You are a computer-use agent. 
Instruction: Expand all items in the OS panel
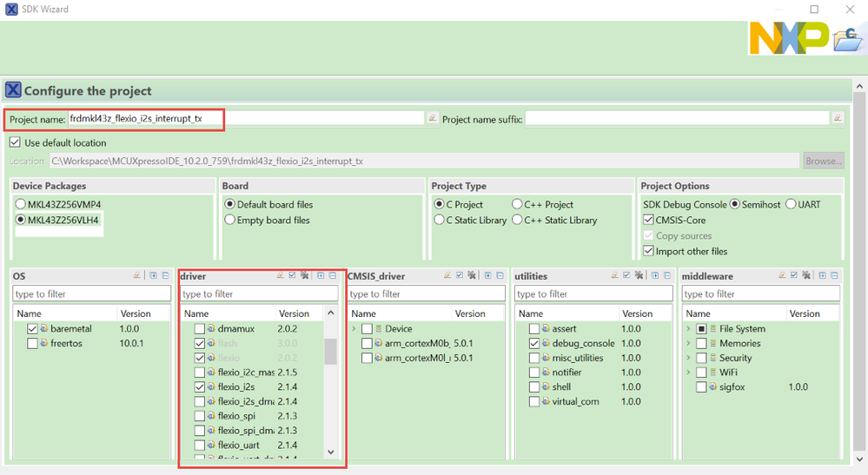tap(153, 274)
